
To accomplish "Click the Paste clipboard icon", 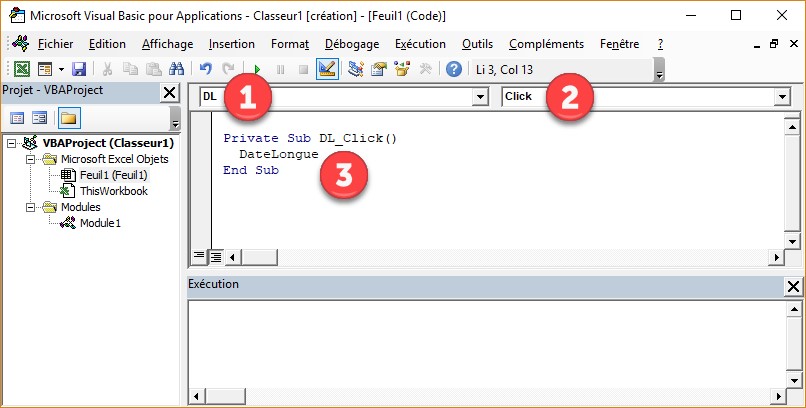I will tap(154, 69).
